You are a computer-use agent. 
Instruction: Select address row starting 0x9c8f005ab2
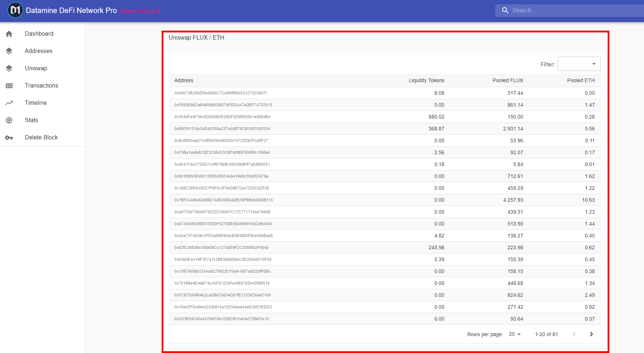[x=384, y=140]
